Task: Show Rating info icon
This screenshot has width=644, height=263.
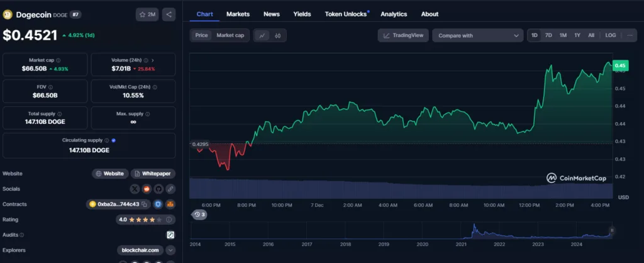Action: [x=169, y=220]
